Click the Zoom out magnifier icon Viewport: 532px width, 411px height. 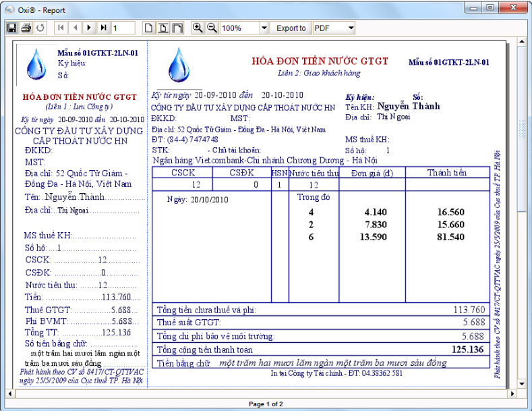click(212, 28)
